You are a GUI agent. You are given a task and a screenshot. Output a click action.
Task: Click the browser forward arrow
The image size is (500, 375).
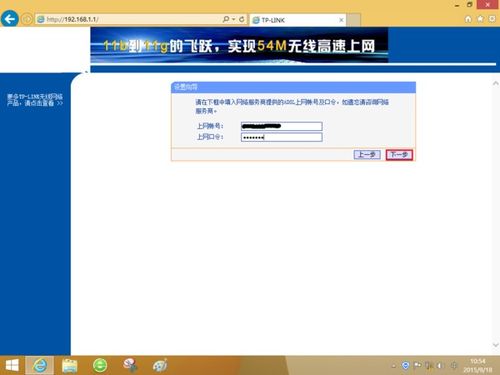point(27,19)
